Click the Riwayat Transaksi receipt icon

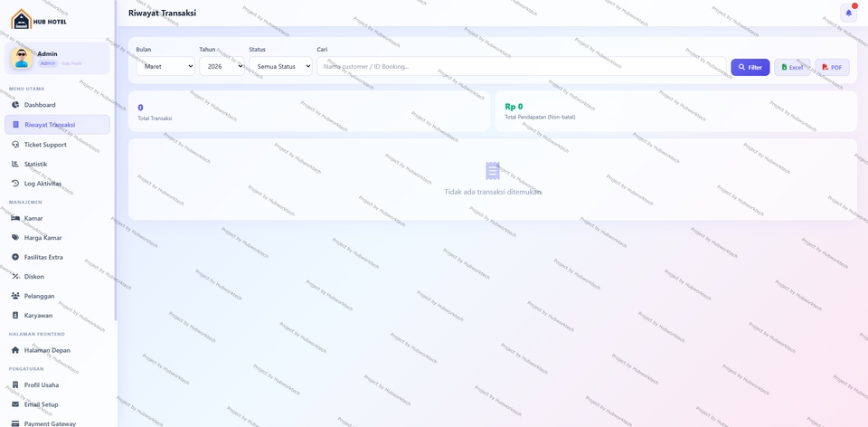click(x=15, y=125)
